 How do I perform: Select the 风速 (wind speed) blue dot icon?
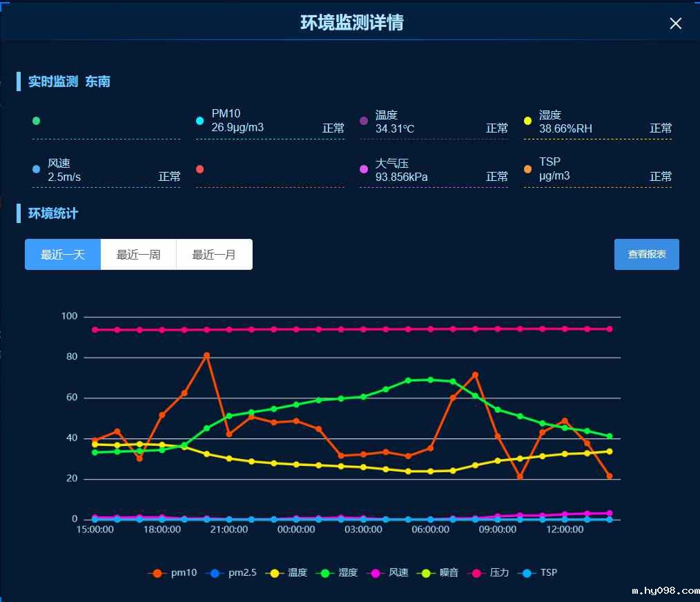(x=35, y=169)
